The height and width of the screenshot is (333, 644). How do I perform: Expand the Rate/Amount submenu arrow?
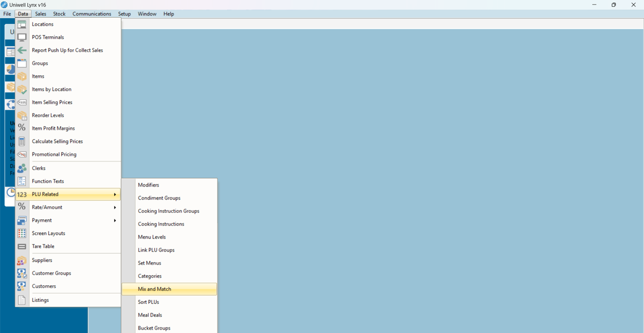115,207
